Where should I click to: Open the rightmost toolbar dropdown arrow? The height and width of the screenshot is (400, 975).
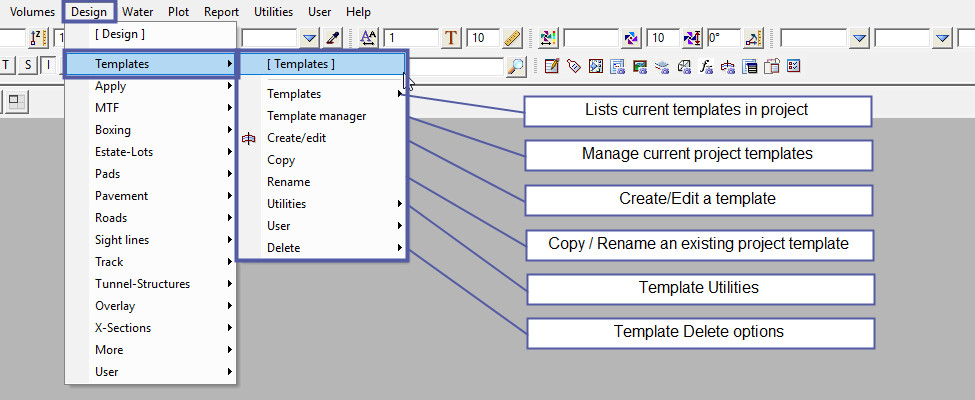[x=942, y=38]
